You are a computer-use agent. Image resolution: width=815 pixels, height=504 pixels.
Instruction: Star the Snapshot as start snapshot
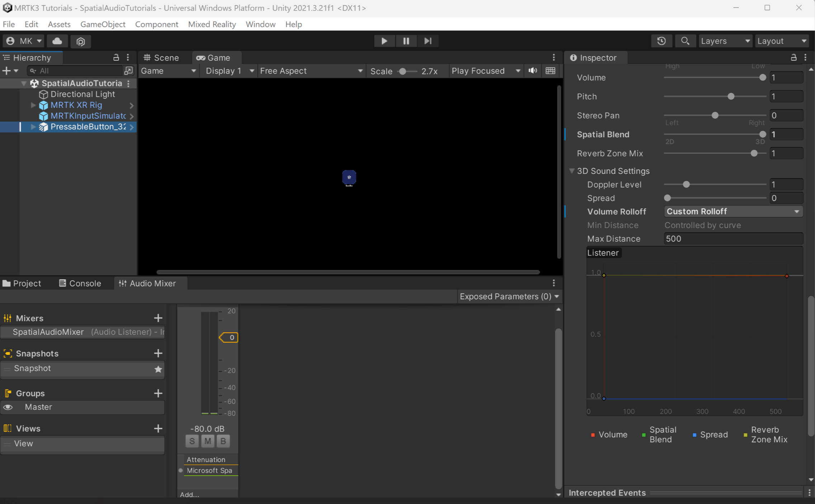(x=158, y=370)
